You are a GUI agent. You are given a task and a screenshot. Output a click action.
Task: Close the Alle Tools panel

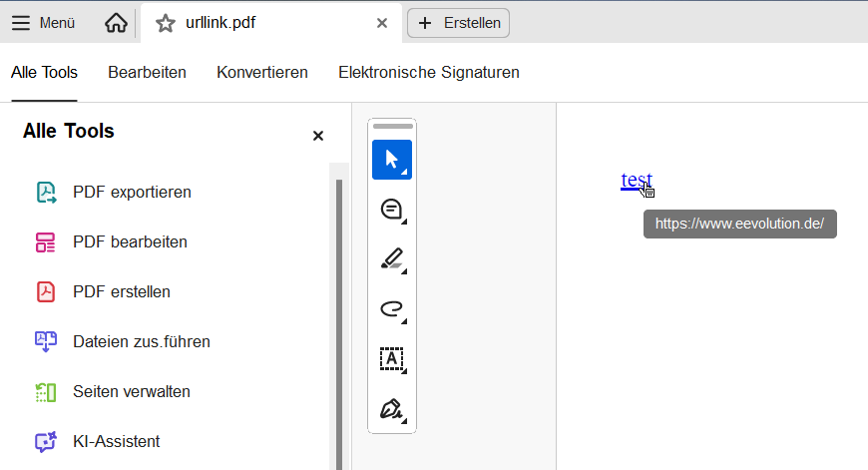[x=318, y=136]
